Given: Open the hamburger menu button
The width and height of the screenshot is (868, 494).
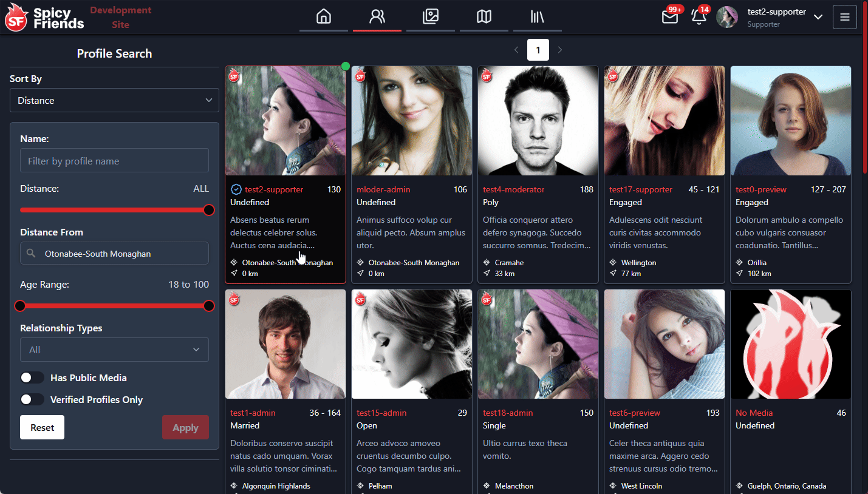Looking at the screenshot, I should pos(844,17).
